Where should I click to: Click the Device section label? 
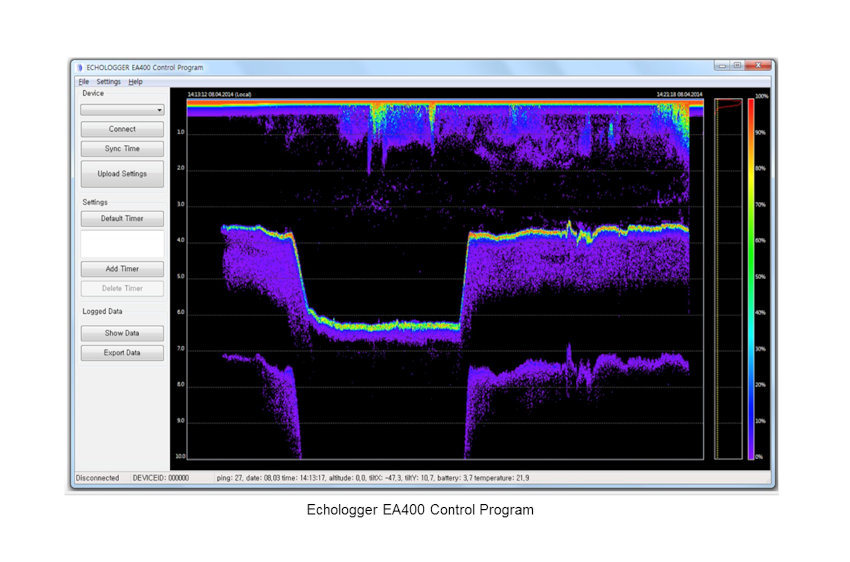point(93,93)
